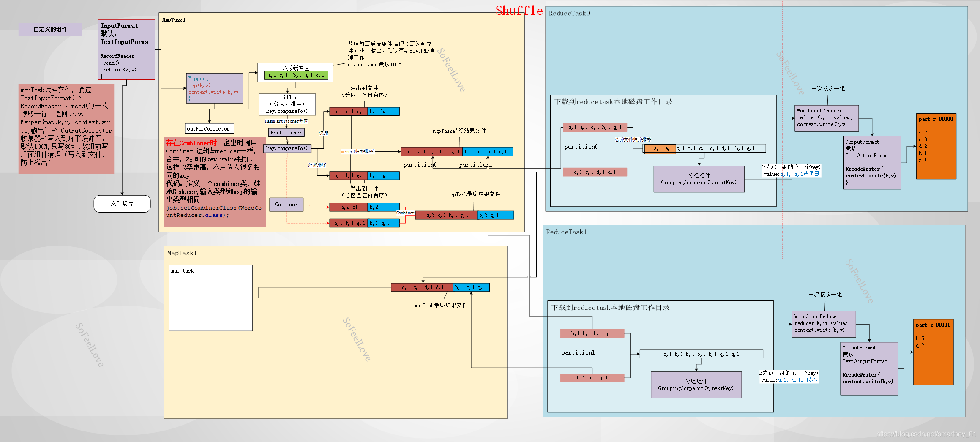
Task: Click the red 'Shuffle' title
Action: pos(519,11)
